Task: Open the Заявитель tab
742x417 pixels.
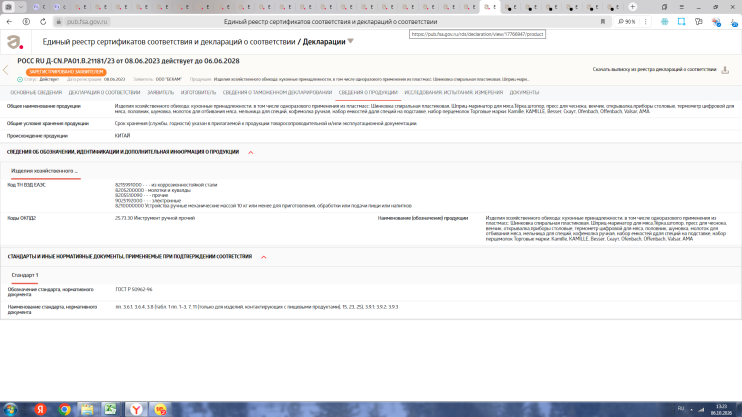Action: coord(160,93)
